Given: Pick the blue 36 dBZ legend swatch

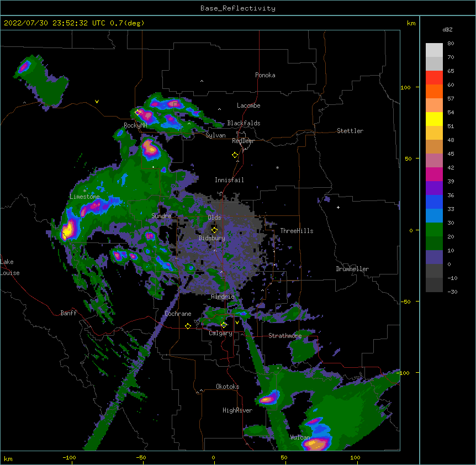Looking at the screenshot, I should [x=434, y=202].
